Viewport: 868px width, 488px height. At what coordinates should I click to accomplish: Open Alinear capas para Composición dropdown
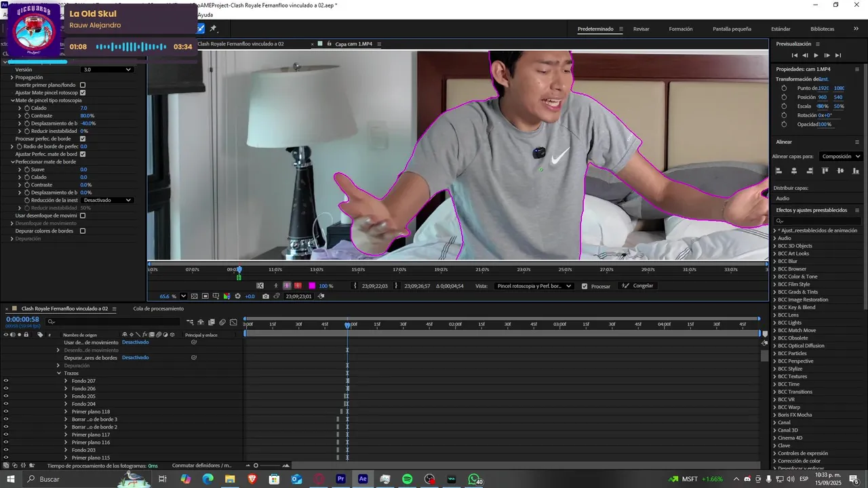(x=840, y=157)
